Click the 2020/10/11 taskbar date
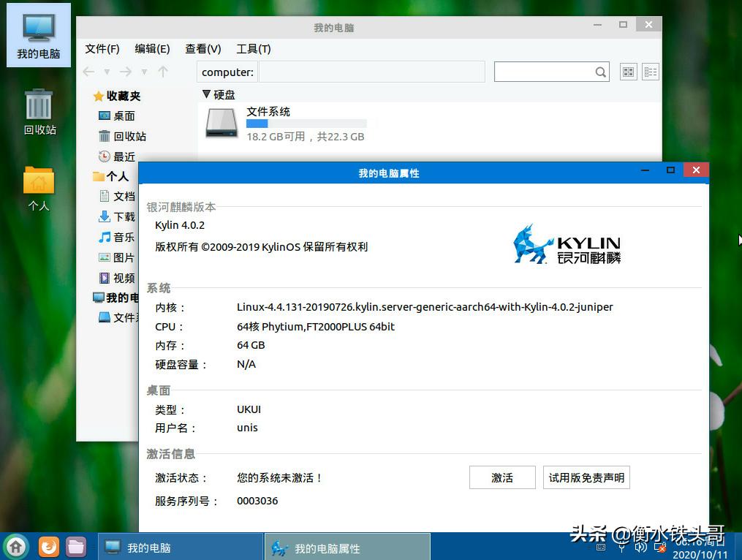The height and width of the screenshot is (560, 742). [700, 554]
